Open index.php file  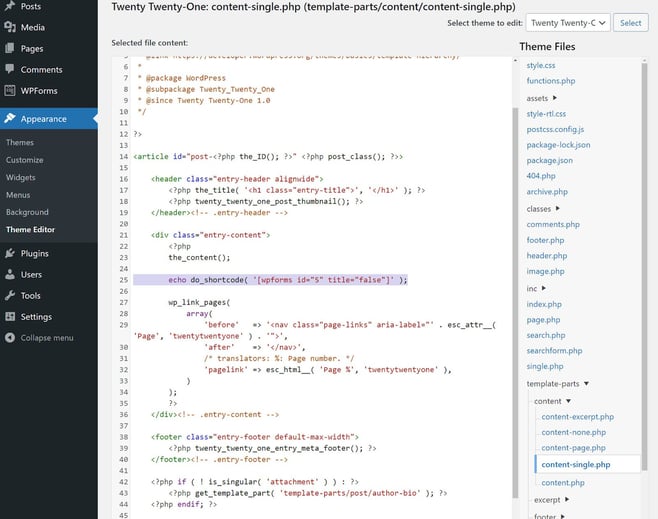[x=544, y=304]
